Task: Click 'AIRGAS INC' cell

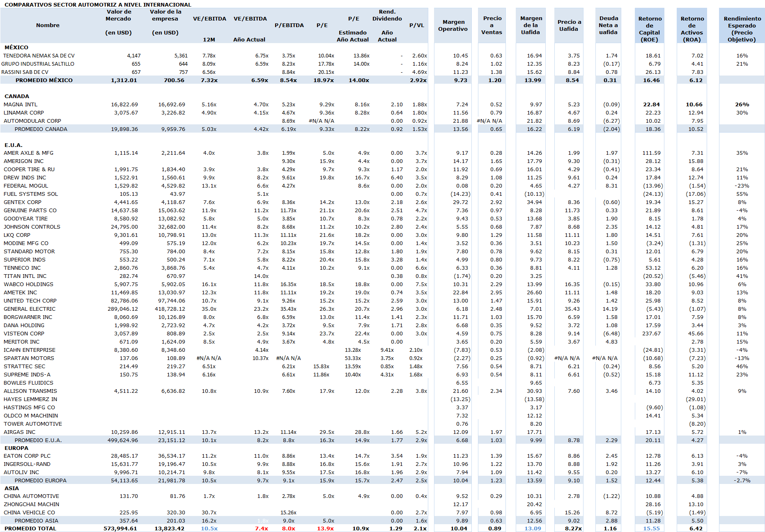Action: click(19, 432)
